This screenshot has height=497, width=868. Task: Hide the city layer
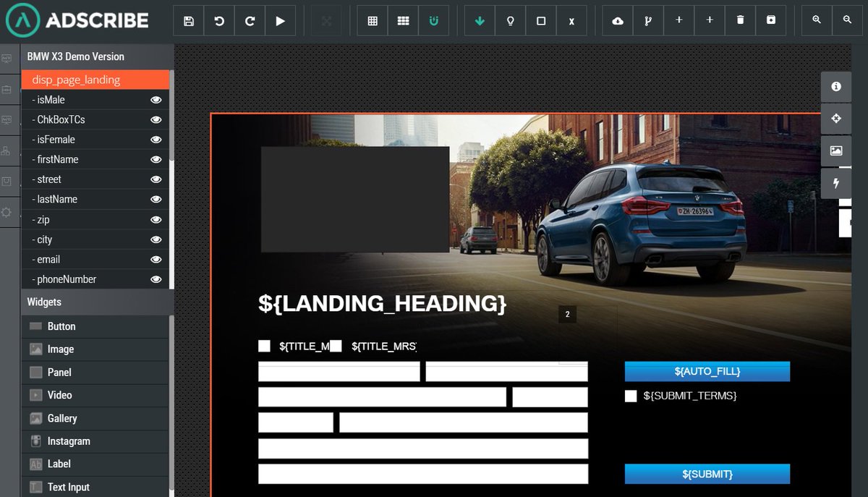point(156,239)
